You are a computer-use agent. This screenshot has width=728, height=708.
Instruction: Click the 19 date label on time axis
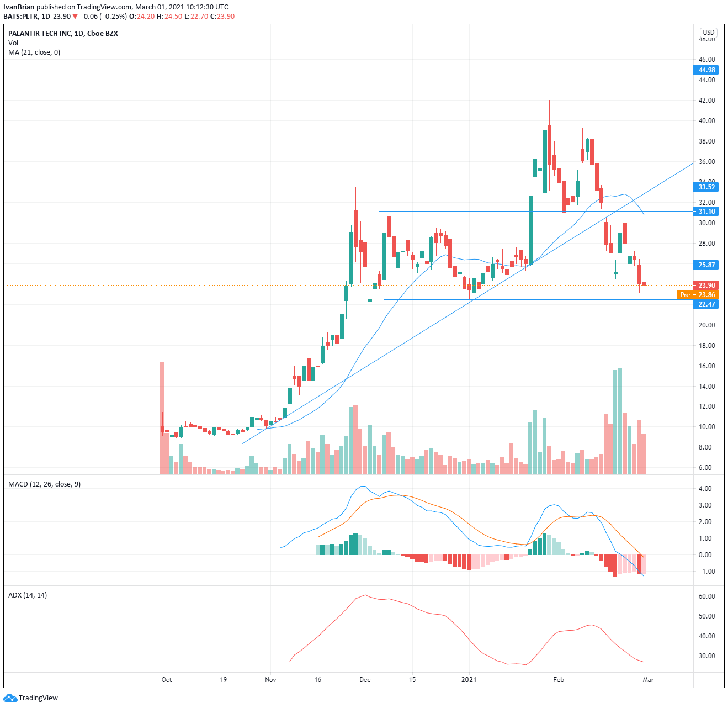pyautogui.click(x=223, y=680)
